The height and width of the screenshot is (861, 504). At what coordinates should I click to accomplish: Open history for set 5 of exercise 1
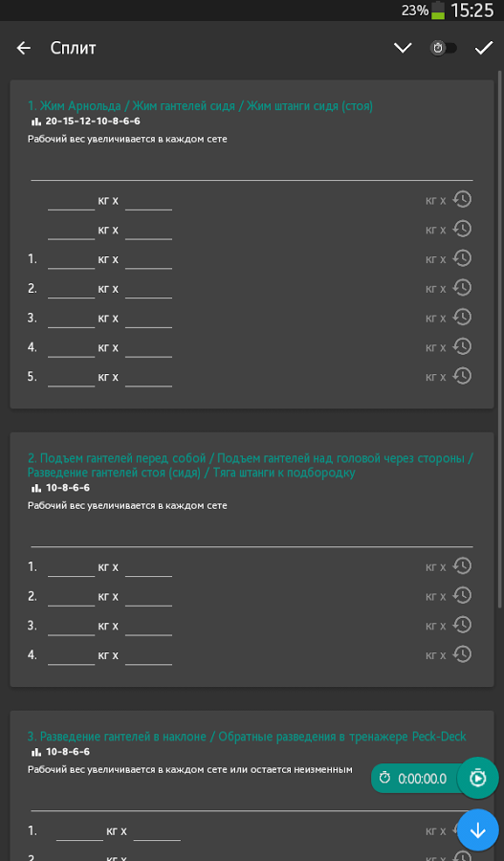462,376
